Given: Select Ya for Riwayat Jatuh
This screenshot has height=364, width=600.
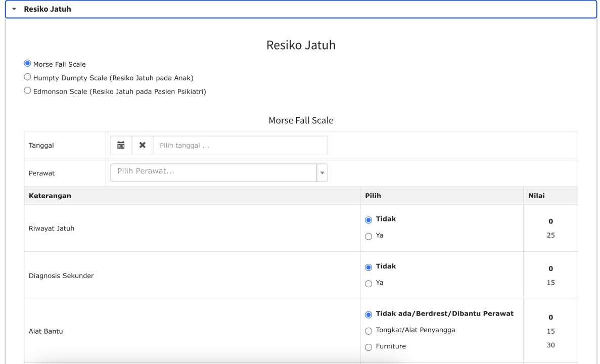Looking at the screenshot, I should coord(368,236).
